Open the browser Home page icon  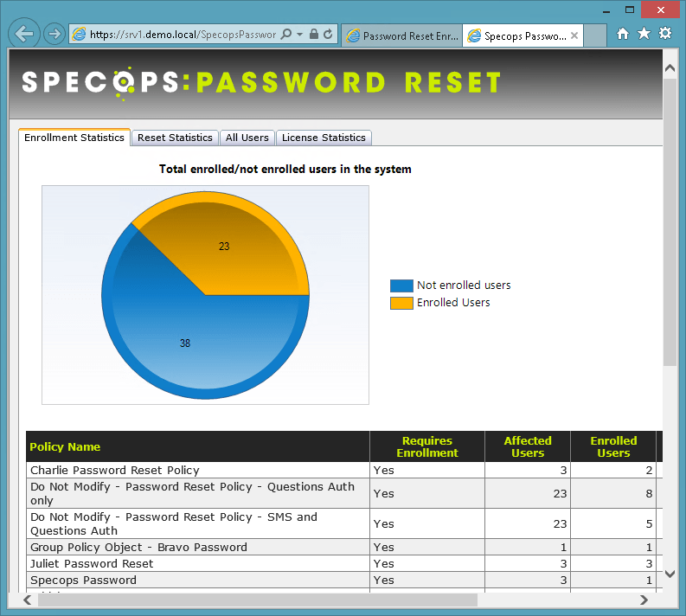pos(623,34)
